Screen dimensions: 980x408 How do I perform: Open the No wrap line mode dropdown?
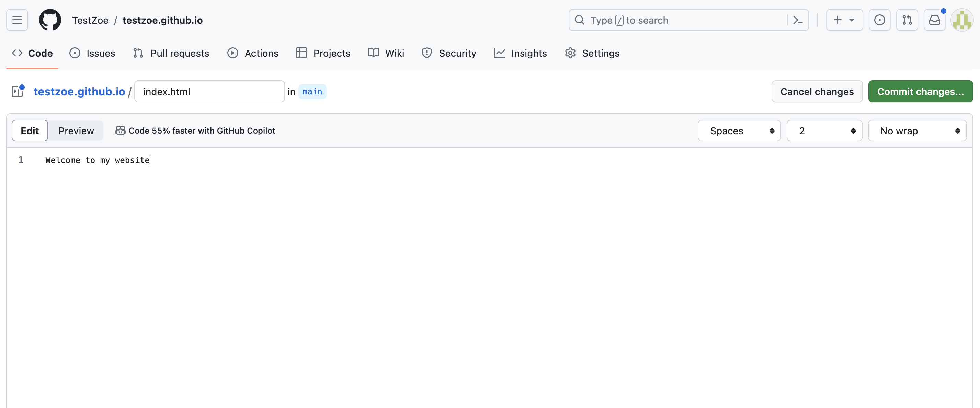917,131
